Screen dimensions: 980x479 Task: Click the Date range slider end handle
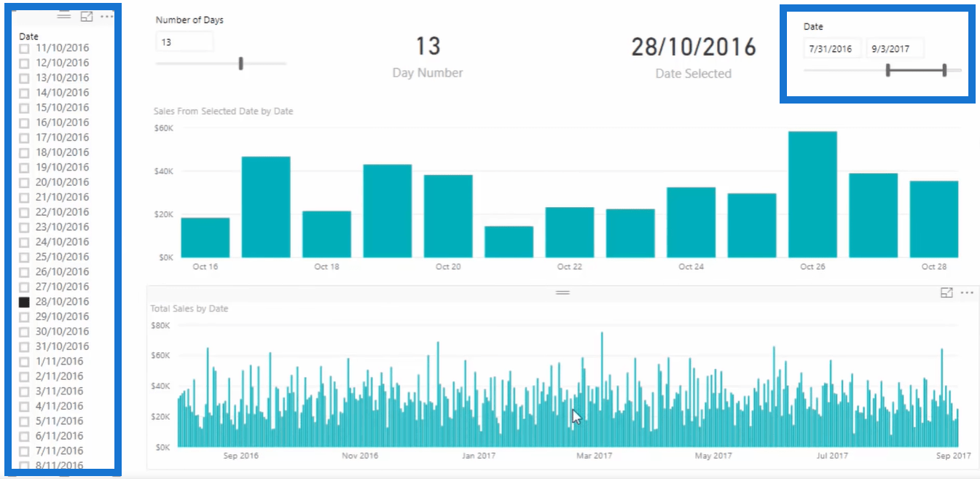click(x=944, y=70)
